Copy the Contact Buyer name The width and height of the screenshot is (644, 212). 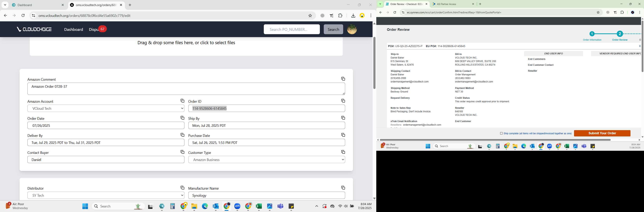click(182, 152)
